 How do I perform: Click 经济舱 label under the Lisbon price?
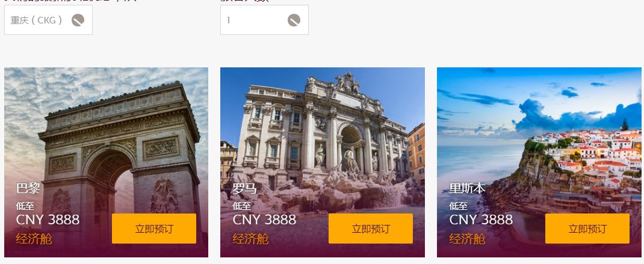[468, 239]
